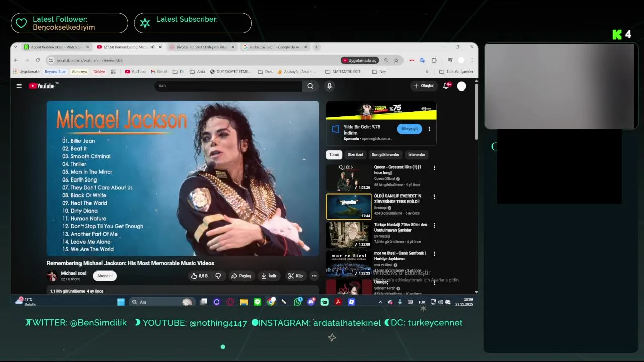Screen dimensions: 644x362
Task: Open the Windows Start menu
Action: [x=121, y=302]
